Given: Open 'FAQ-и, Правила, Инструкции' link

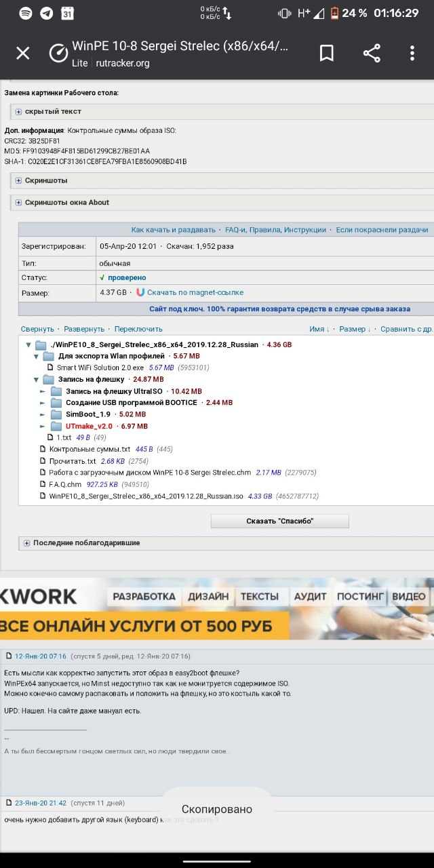Looking at the screenshot, I should coord(275,230).
